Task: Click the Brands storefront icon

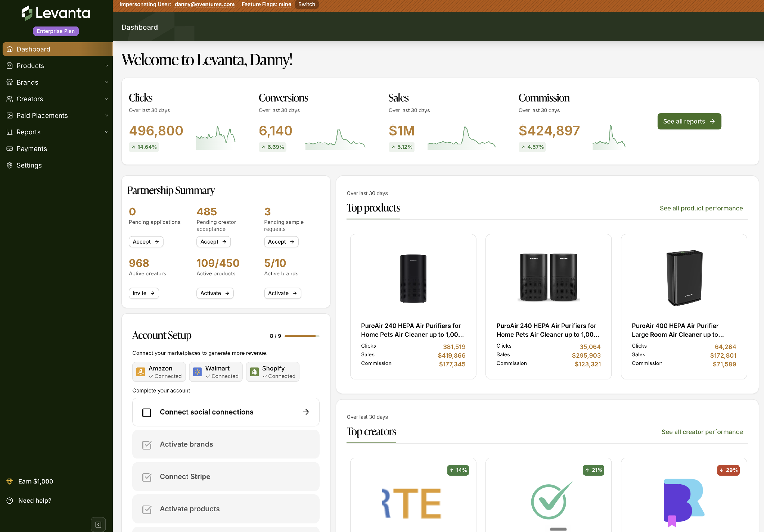Action: [10, 82]
